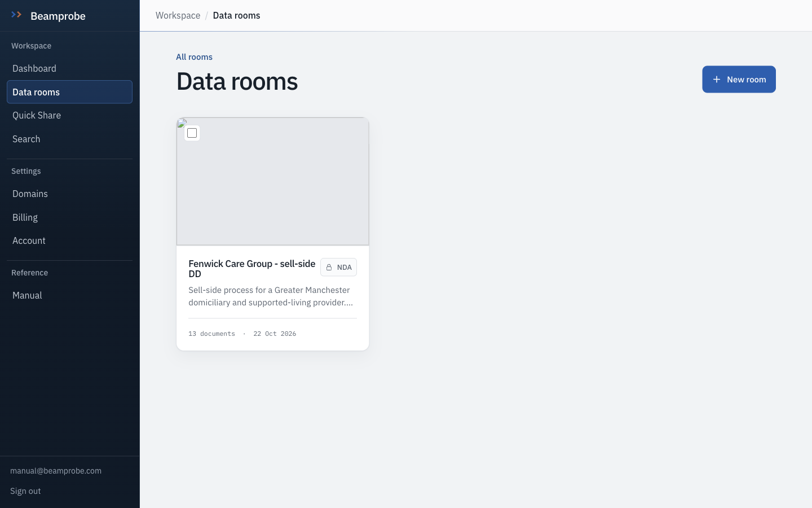Open the Fenwick Care Group room thumbnail
This screenshot has width=812, height=508.
(273, 182)
